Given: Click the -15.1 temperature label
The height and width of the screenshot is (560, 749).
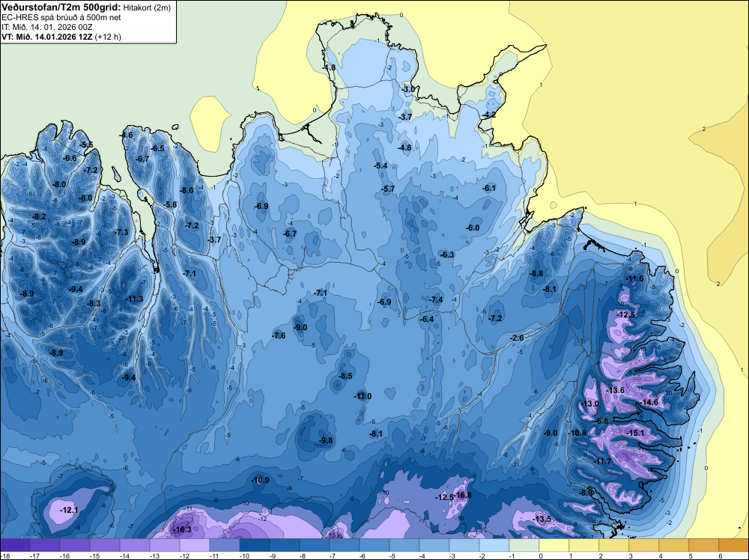Looking at the screenshot, I should [x=637, y=433].
